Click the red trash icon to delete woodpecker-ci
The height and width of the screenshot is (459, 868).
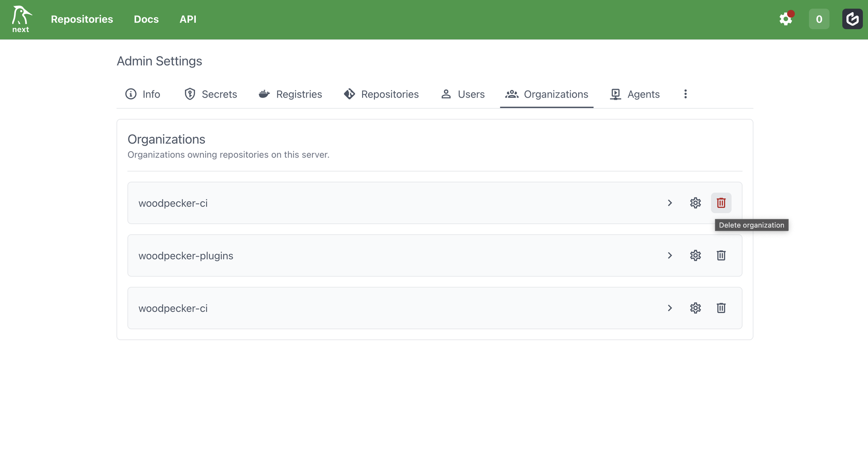pyautogui.click(x=721, y=203)
